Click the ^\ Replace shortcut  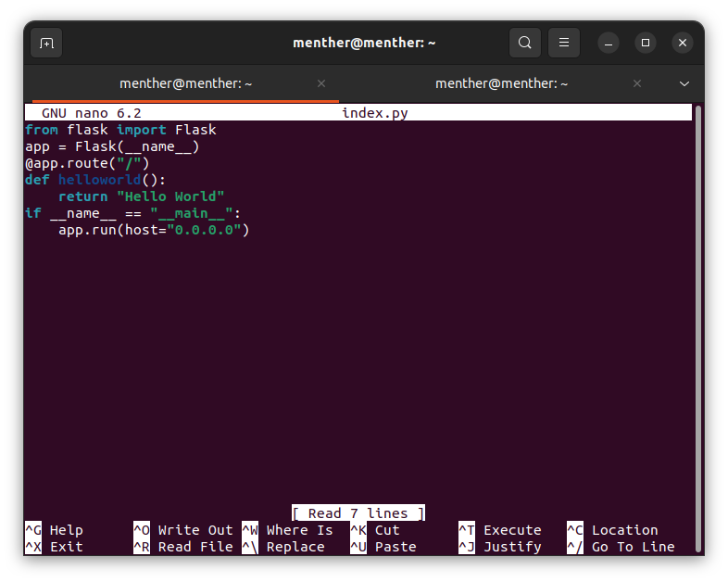[x=283, y=547]
